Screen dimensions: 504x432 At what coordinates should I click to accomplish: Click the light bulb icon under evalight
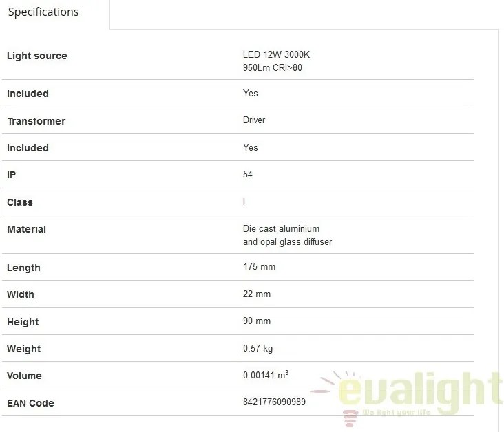pos(350,418)
